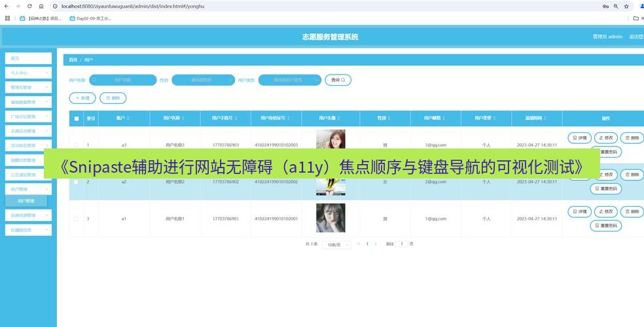Open the 10条/页 page size dropdown
644x327 pixels.
click(x=336, y=245)
